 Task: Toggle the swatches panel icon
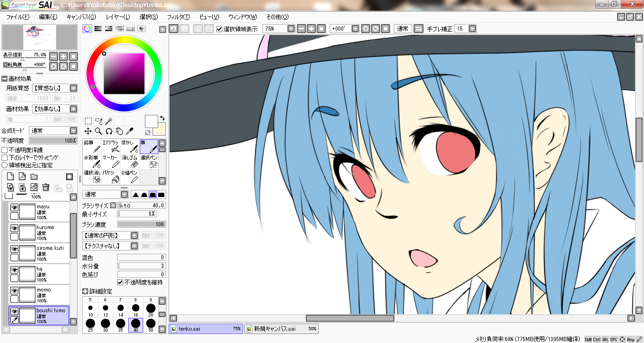131,29
